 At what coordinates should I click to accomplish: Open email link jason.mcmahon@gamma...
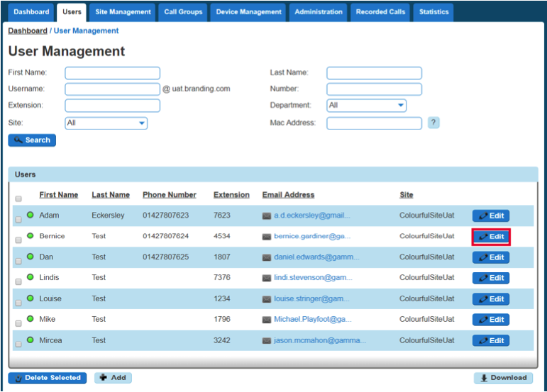(x=320, y=340)
